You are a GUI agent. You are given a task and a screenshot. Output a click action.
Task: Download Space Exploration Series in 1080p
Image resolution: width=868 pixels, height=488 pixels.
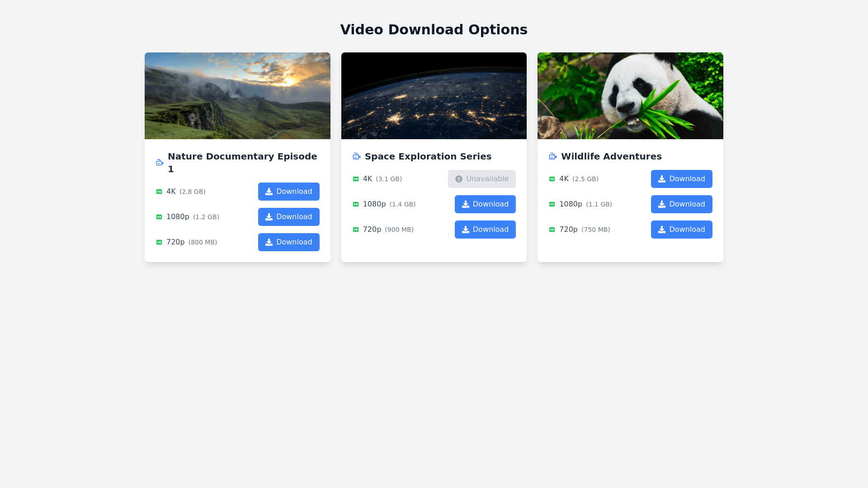(x=485, y=204)
